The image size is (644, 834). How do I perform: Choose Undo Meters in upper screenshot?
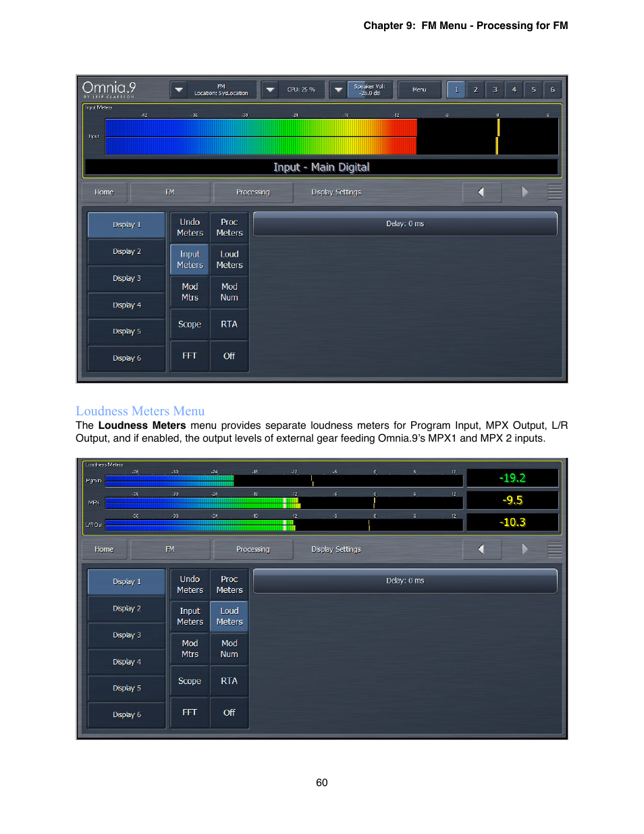190,228
